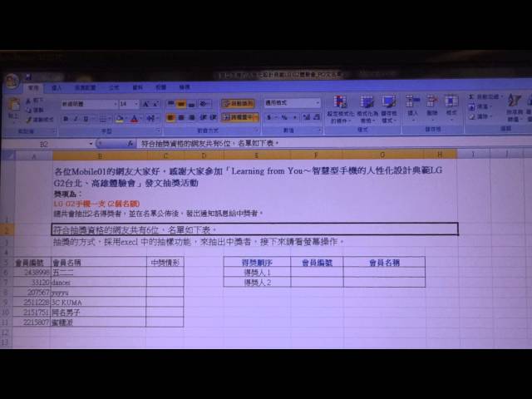This screenshot has height=399, width=532.
Task: Open Conditional Formatting (設定格式化的條件)
Action: click(x=340, y=109)
